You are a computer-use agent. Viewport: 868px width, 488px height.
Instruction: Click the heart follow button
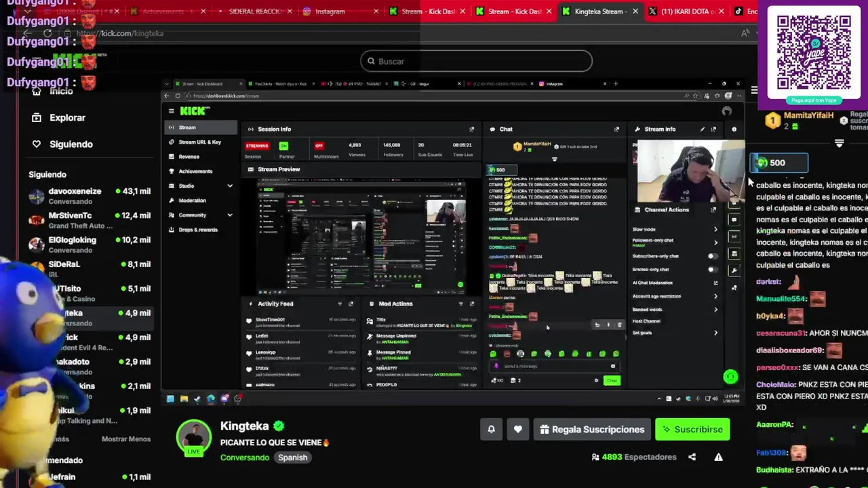517,429
